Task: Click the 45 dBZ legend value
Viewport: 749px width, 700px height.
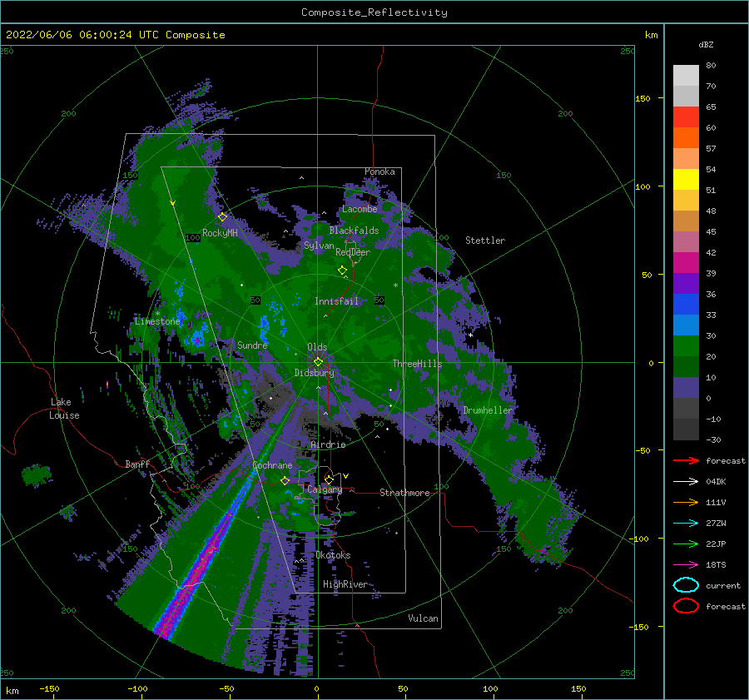Action: 711,231
